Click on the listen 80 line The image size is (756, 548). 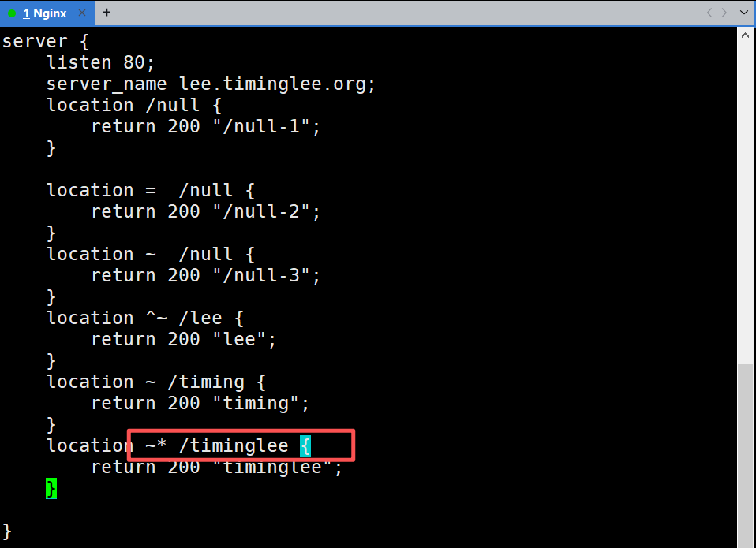pyautogui.click(x=100, y=62)
